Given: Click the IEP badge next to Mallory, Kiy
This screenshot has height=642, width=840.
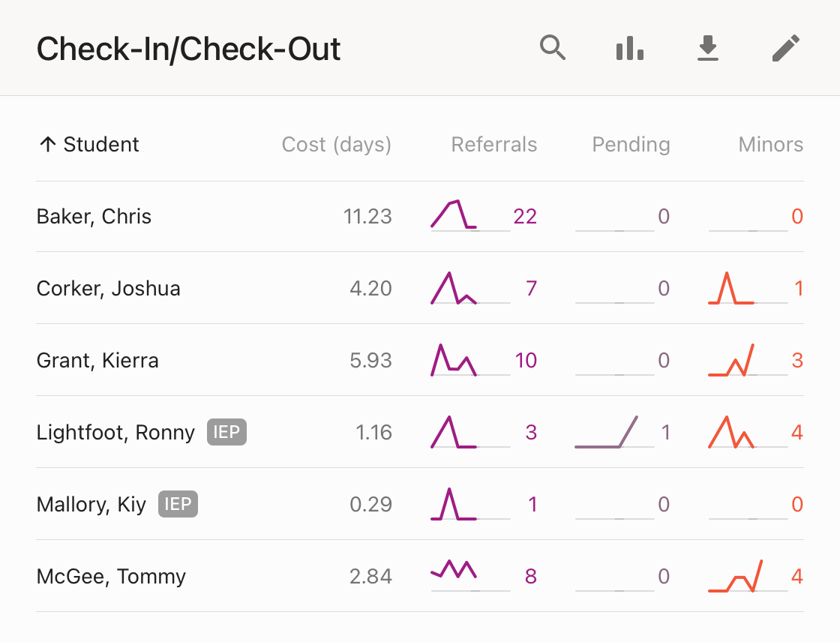Looking at the screenshot, I should click(x=178, y=505).
